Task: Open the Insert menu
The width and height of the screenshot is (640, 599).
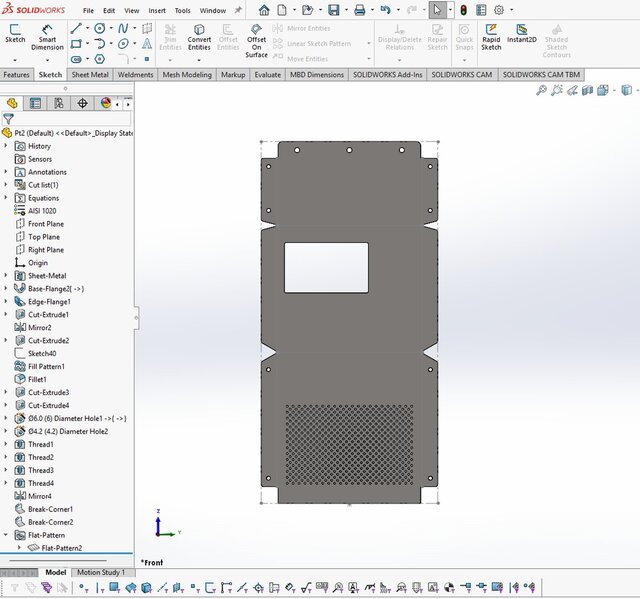Action: point(157,11)
